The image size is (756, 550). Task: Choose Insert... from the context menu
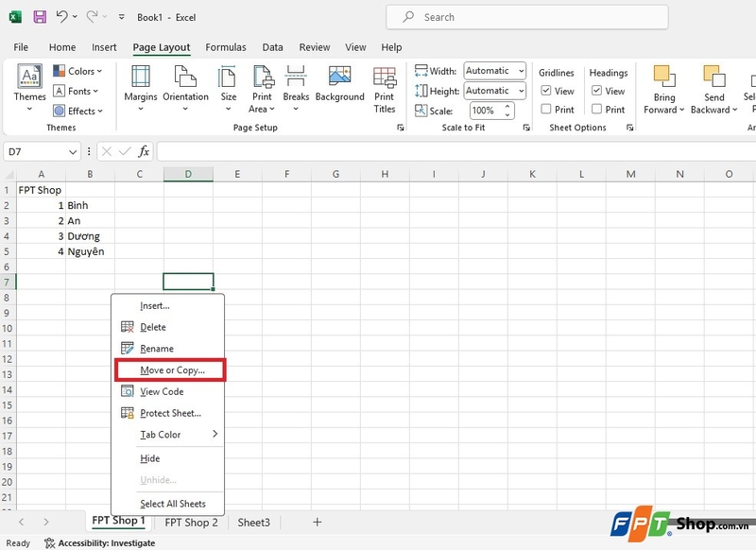coord(168,305)
